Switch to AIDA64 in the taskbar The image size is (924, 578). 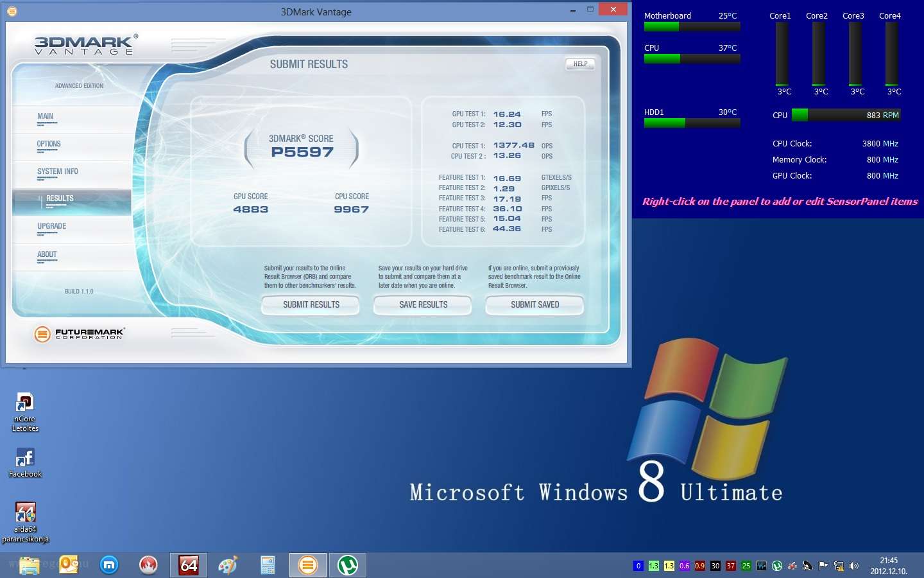pyautogui.click(x=189, y=565)
